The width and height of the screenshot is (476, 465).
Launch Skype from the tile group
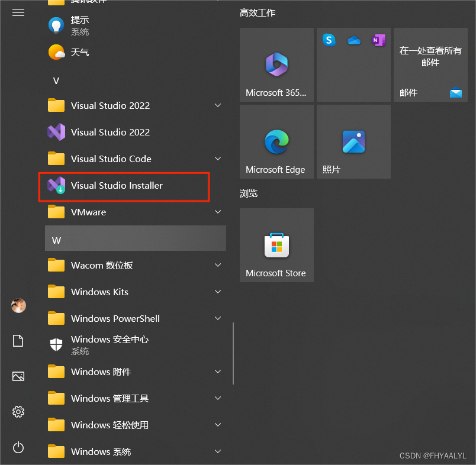point(329,40)
